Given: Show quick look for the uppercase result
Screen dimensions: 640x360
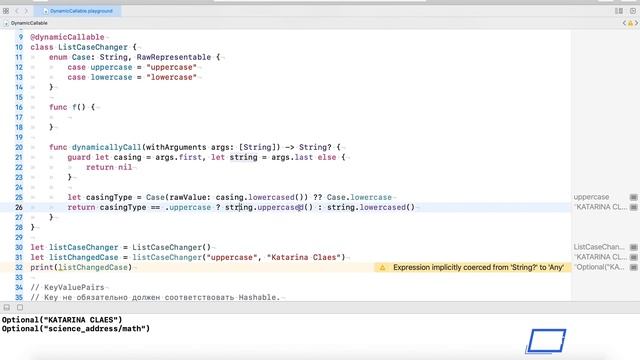Looking at the screenshot, I should [633, 197].
